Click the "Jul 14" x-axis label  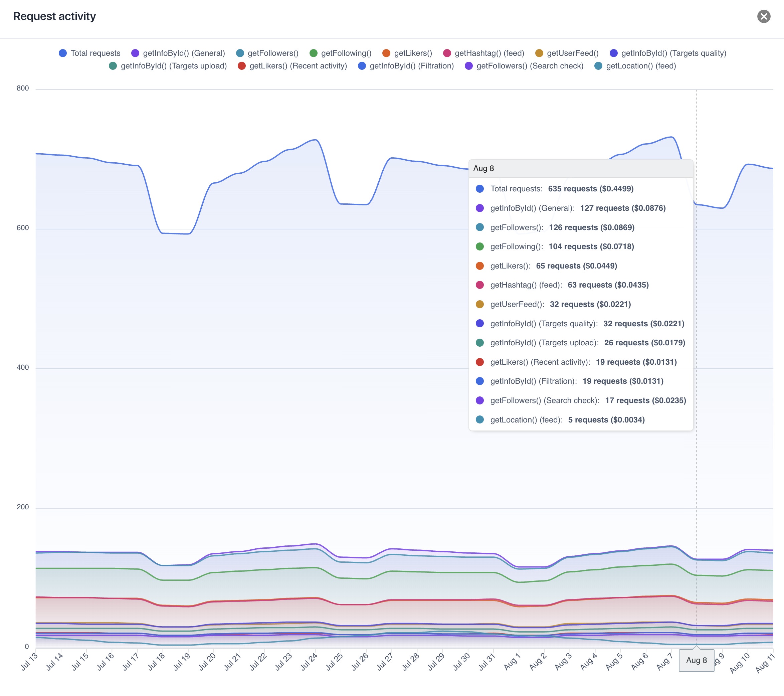54,662
